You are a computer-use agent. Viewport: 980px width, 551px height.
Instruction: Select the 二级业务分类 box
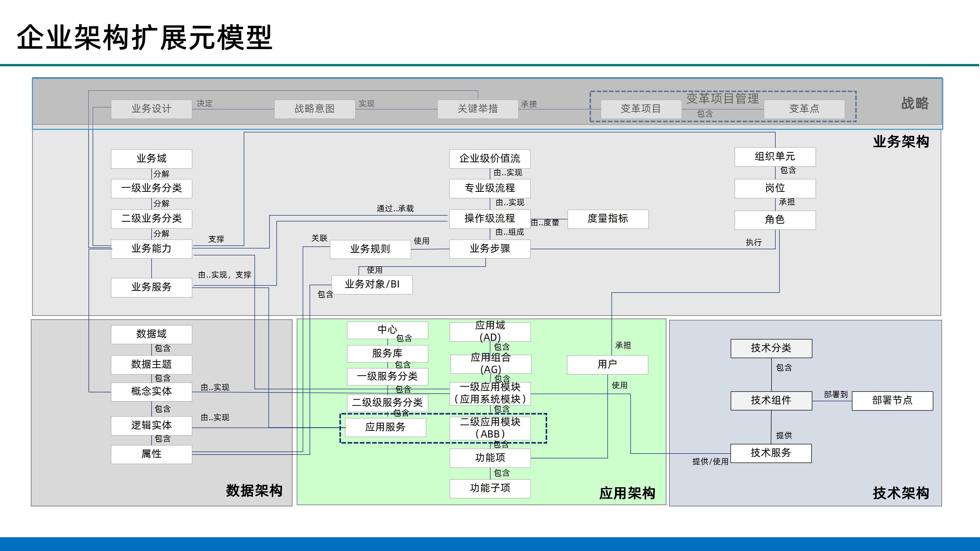tap(151, 219)
